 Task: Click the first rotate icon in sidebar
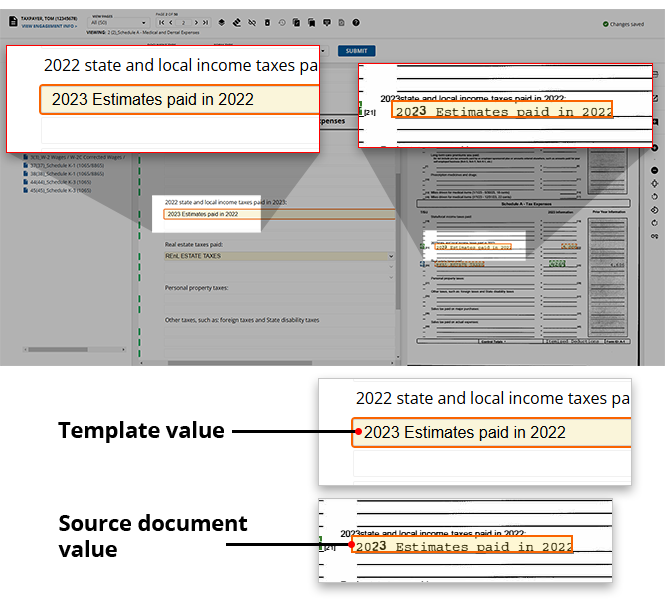pos(654,196)
